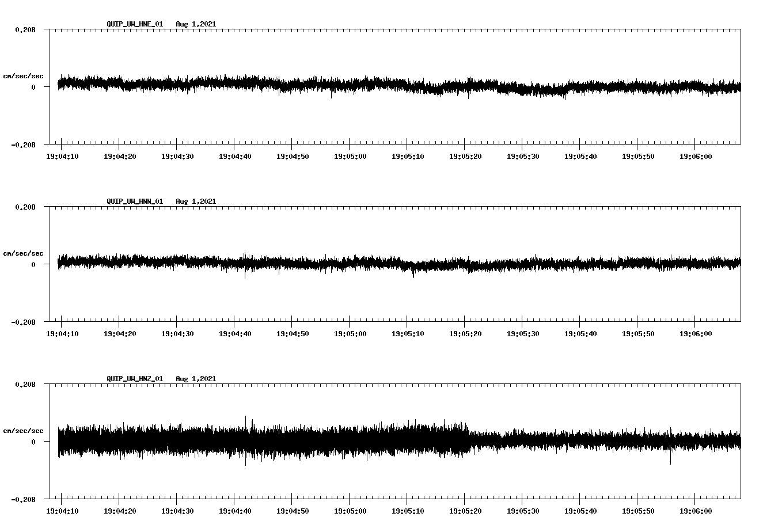Click the cm/sec/sec unit label on HNN plot
Viewport: 782px width, 532px height.
(23, 253)
